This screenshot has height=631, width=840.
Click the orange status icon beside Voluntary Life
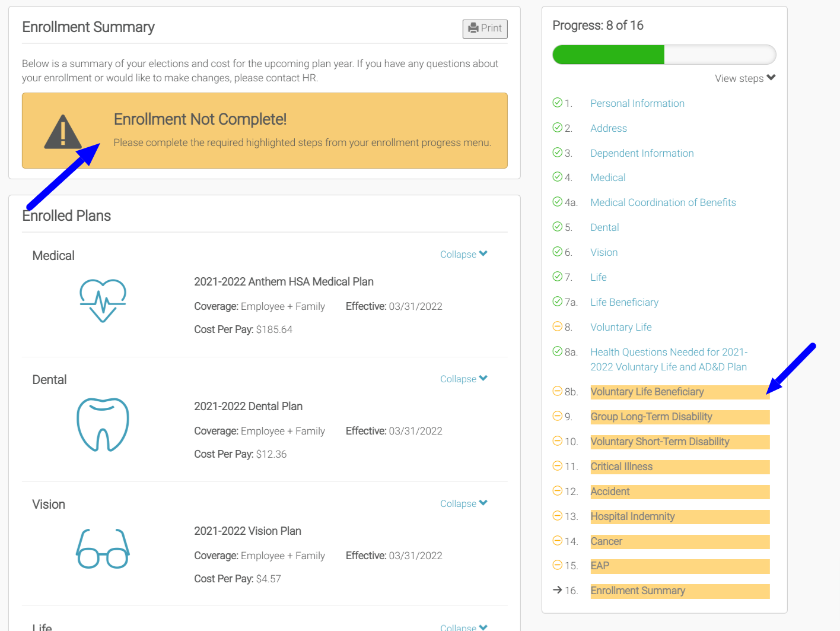click(557, 326)
